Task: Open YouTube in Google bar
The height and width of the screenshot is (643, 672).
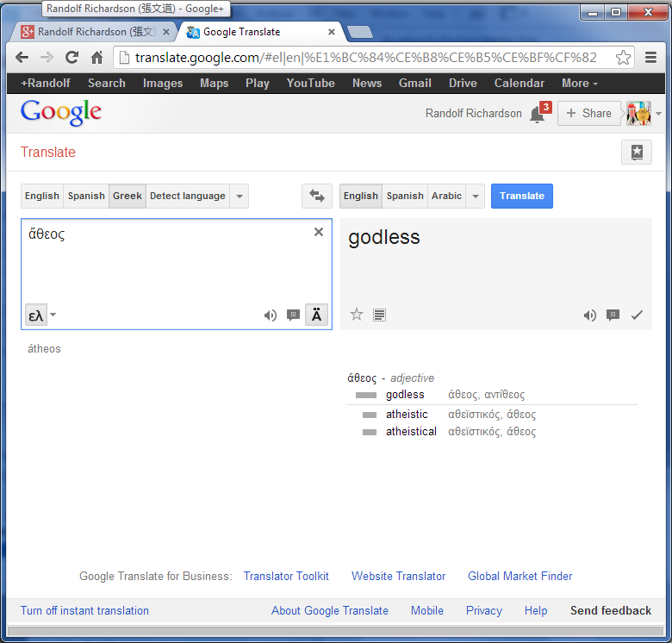Action: coord(311,83)
